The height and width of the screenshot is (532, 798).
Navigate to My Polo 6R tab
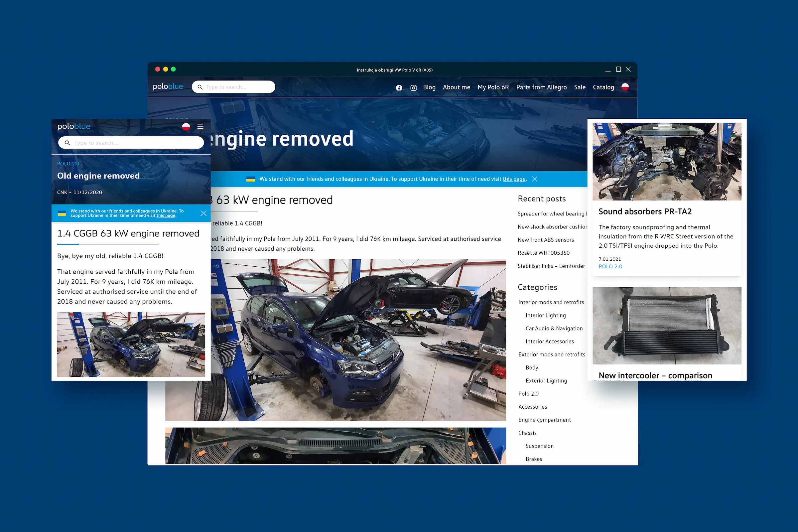[493, 87]
